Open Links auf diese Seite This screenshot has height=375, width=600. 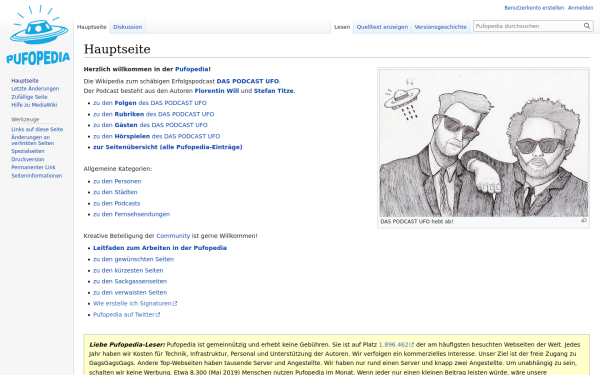coord(37,129)
